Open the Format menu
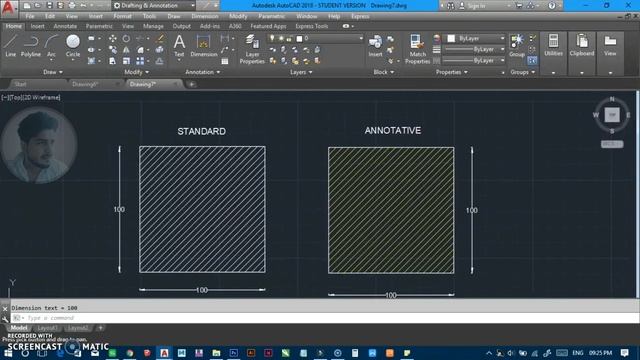The width and height of the screenshot is (640, 360). 122,16
